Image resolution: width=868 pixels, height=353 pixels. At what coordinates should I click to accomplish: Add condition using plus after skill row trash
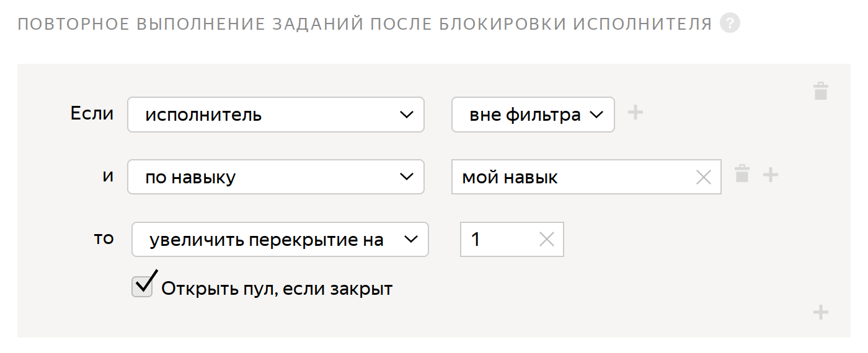coord(770,175)
